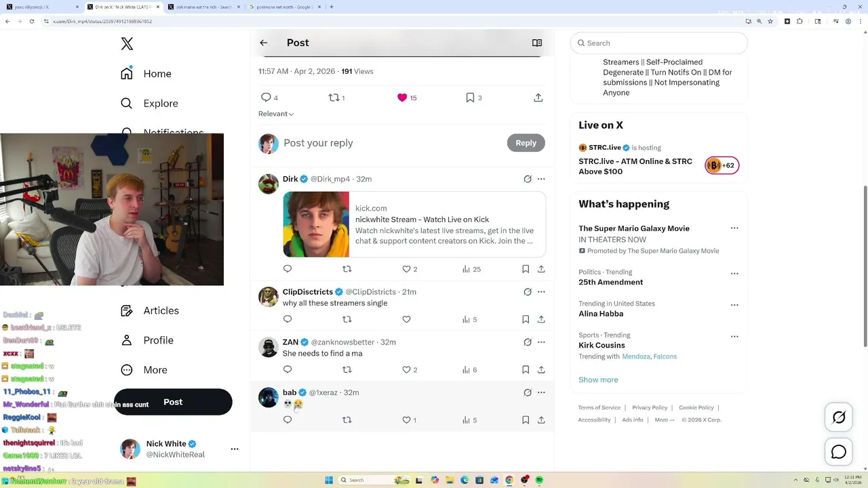Click the X search field
868x488 pixels.
click(659, 43)
